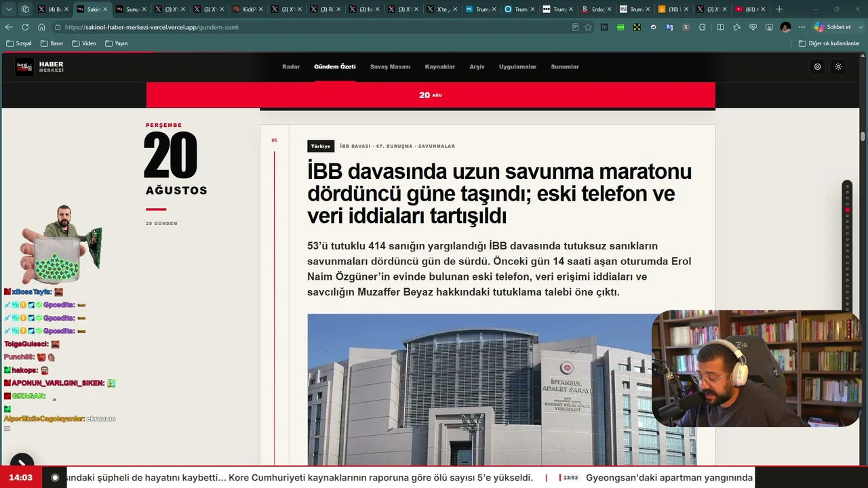Viewport: 868px width, 488px height.
Task: Click the round overlay button above 14:03
Action: (x=22, y=464)
